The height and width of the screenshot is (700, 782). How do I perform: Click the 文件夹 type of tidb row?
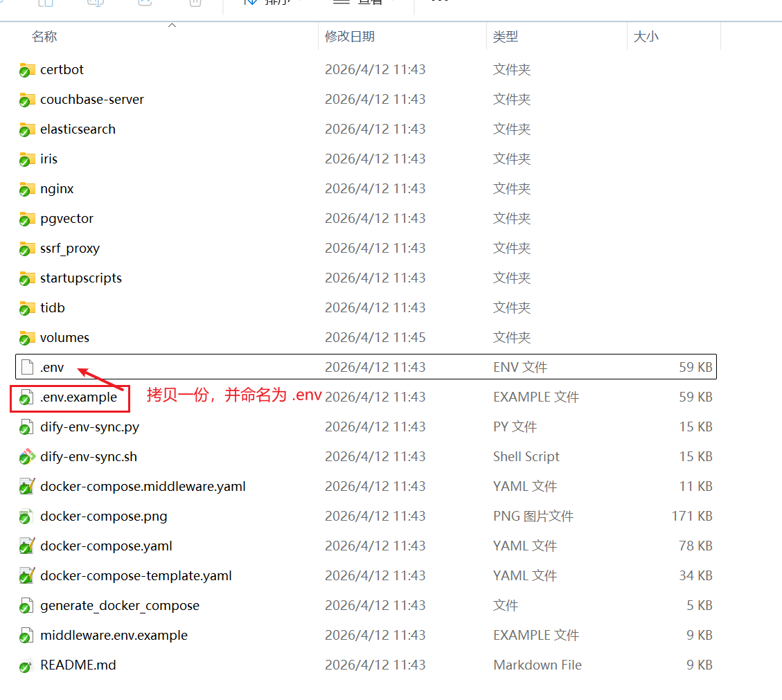click(512, 307)
